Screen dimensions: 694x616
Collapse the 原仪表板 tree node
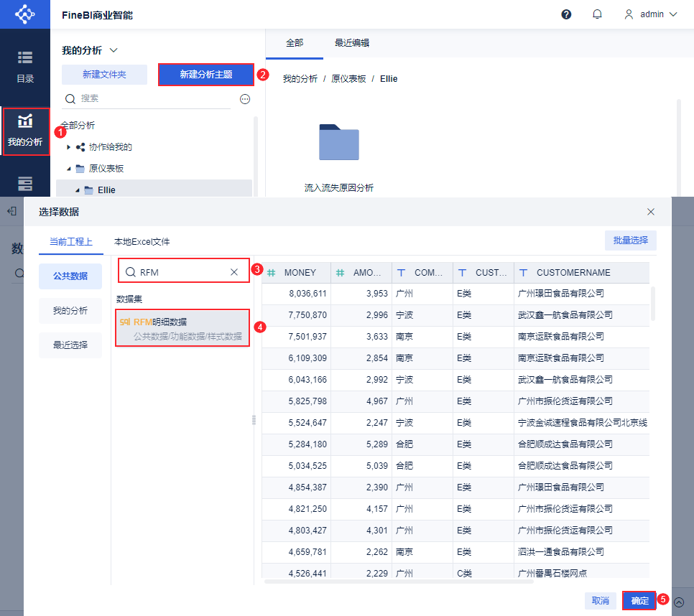point(68,169)
